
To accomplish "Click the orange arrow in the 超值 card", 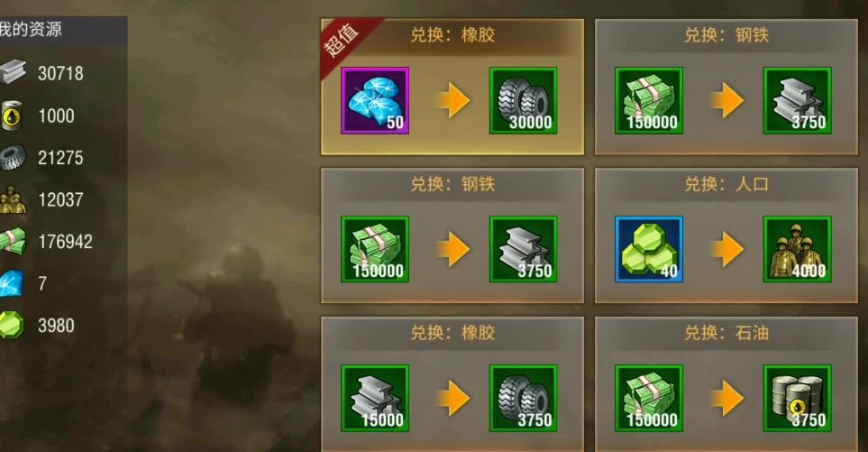I will (452, 101).
